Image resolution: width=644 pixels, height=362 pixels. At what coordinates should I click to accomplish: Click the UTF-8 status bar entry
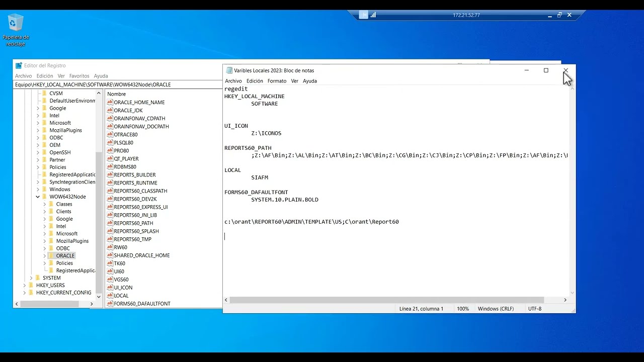(534, 309)
